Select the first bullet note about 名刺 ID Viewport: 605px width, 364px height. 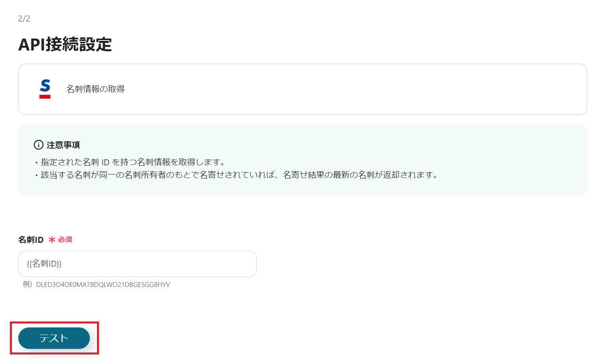131,162
